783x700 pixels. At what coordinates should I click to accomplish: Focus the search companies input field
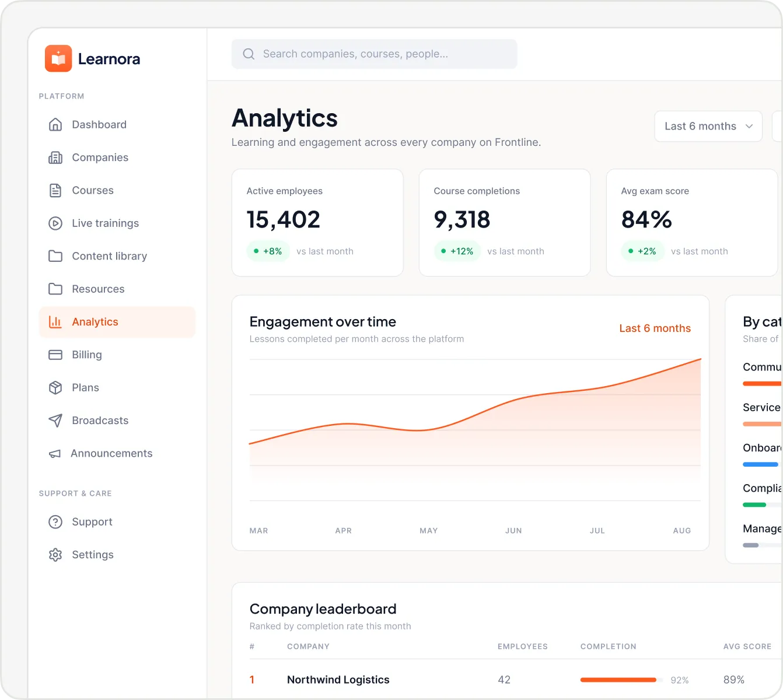pos(375,54)
